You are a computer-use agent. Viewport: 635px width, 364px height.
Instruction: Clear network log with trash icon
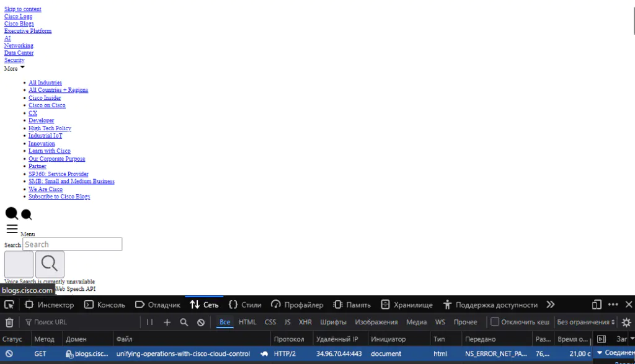click(9, 322)
